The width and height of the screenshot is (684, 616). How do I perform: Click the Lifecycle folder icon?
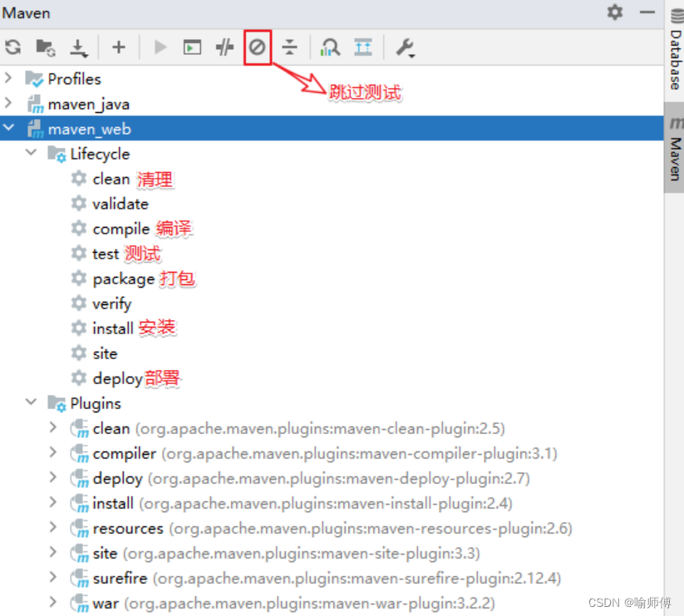(57, 154)
